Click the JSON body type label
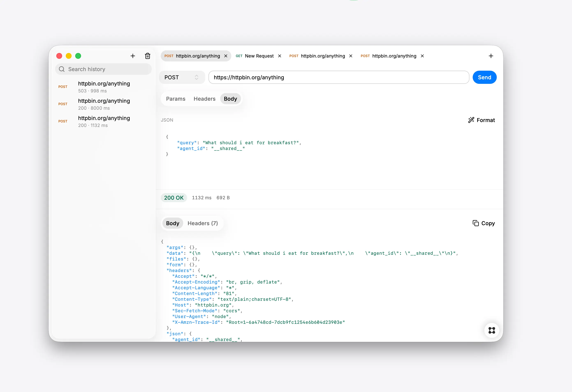 pyautogui.click(x=167, y=120)
